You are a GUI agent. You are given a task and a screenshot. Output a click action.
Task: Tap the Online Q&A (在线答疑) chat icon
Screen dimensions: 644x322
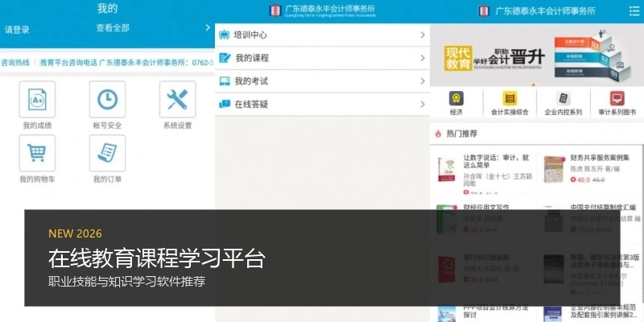tap(225, 105)
